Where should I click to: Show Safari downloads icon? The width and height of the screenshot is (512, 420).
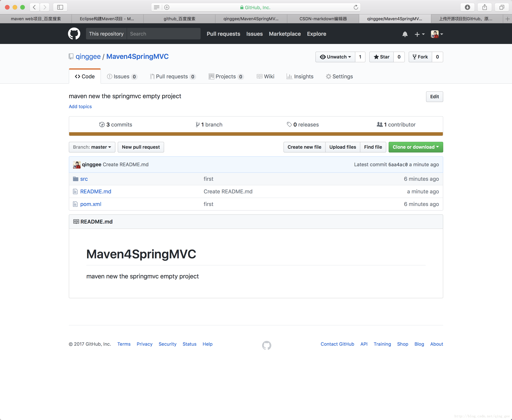(467, 7)
